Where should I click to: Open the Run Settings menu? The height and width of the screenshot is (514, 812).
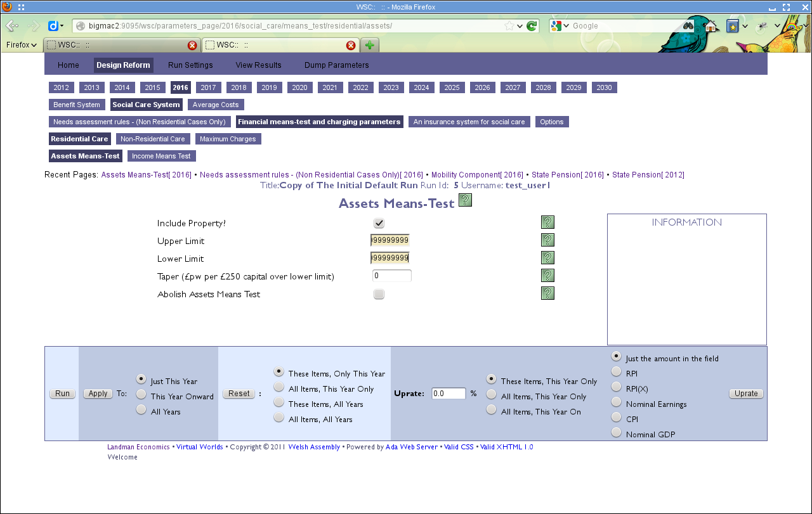pyautogui.click(x=190, y=65)
